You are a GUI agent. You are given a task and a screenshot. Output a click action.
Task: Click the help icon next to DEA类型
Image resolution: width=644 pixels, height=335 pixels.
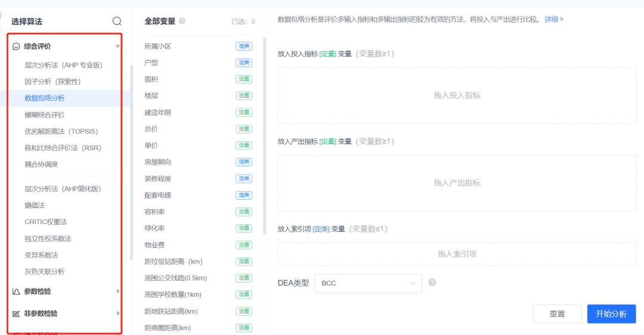pos(432,283)
